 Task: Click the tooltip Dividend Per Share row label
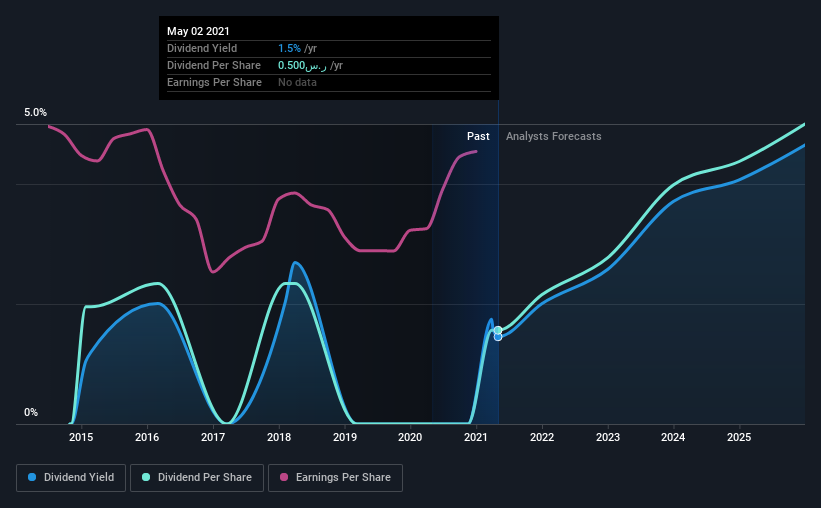click(x=214, y=65)
